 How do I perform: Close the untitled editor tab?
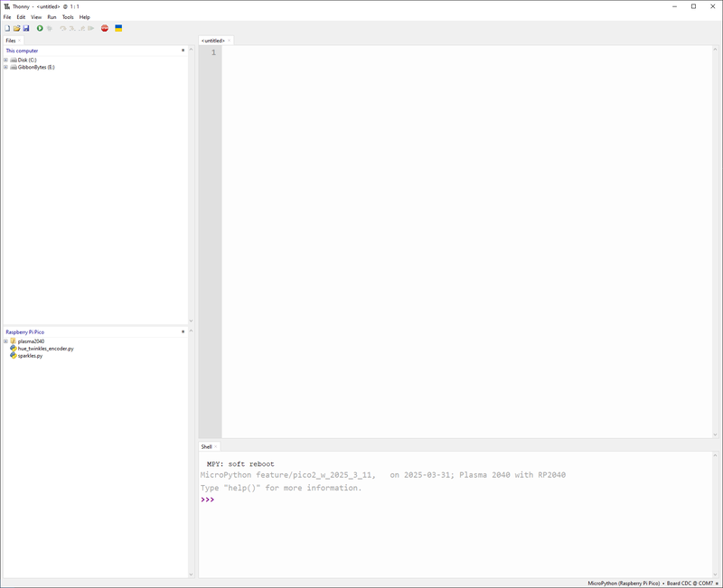(230, 41)
